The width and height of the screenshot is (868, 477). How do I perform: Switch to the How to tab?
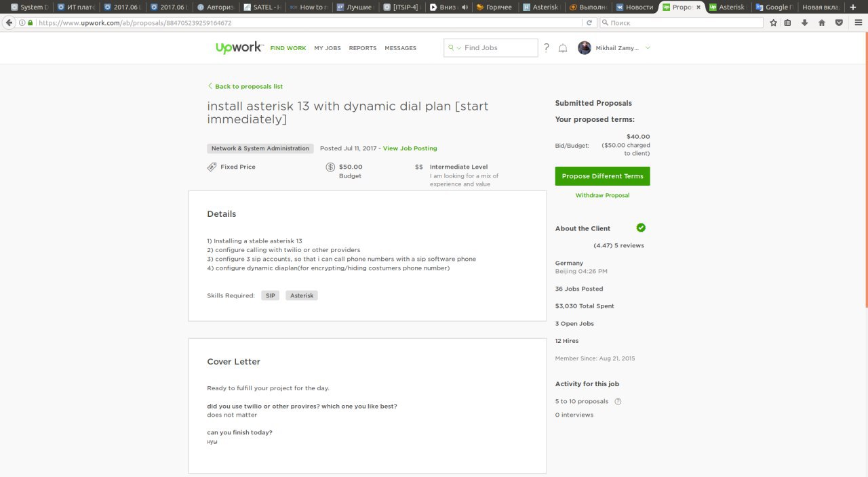(309, 7)
